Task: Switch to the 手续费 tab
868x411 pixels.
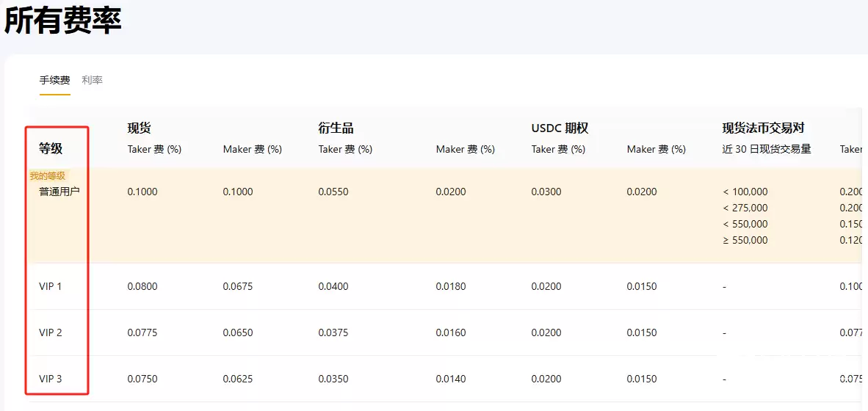Action: point(54,80)
